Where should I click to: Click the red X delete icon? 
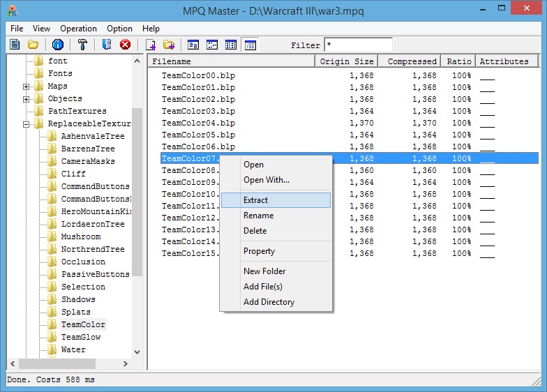(126, 45)
